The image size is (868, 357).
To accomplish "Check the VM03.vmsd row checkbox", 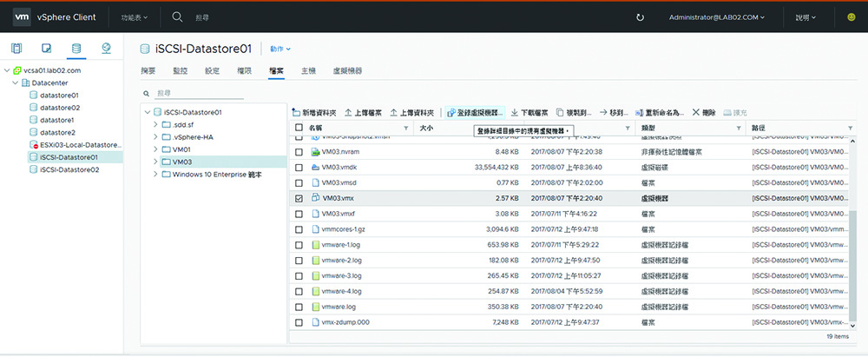I will point(299,182).
